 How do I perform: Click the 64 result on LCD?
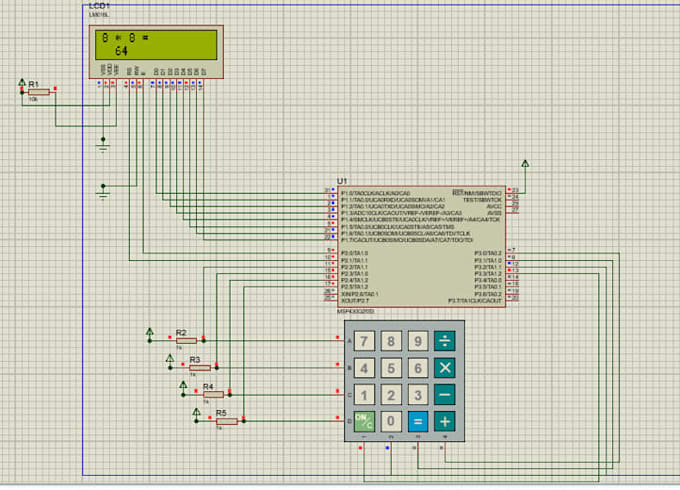click(121, 51)
